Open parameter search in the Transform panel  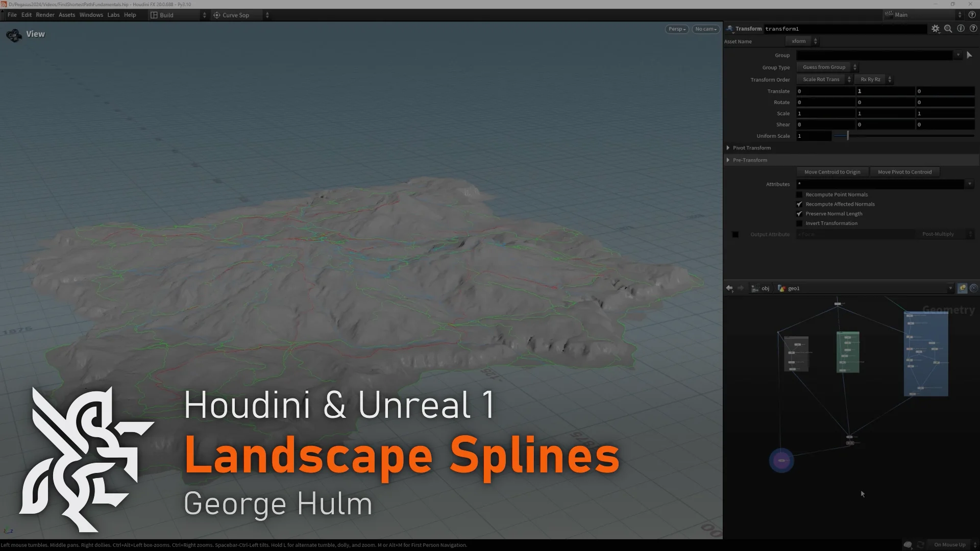click(x=948, y=29)
